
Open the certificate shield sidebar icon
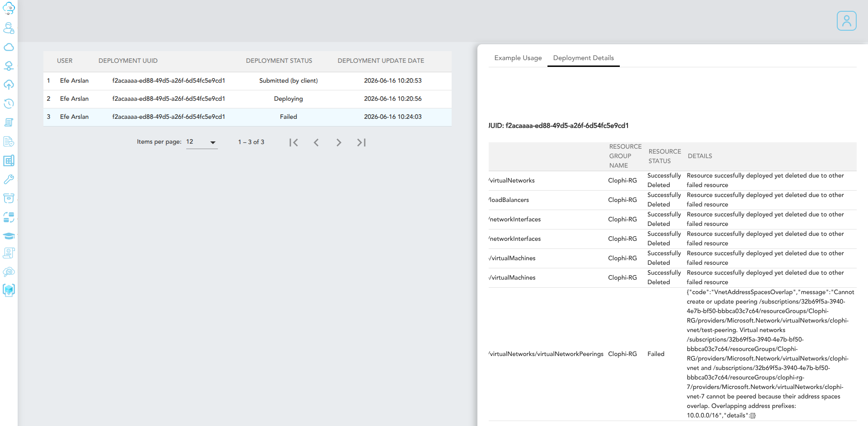point(9,253)
